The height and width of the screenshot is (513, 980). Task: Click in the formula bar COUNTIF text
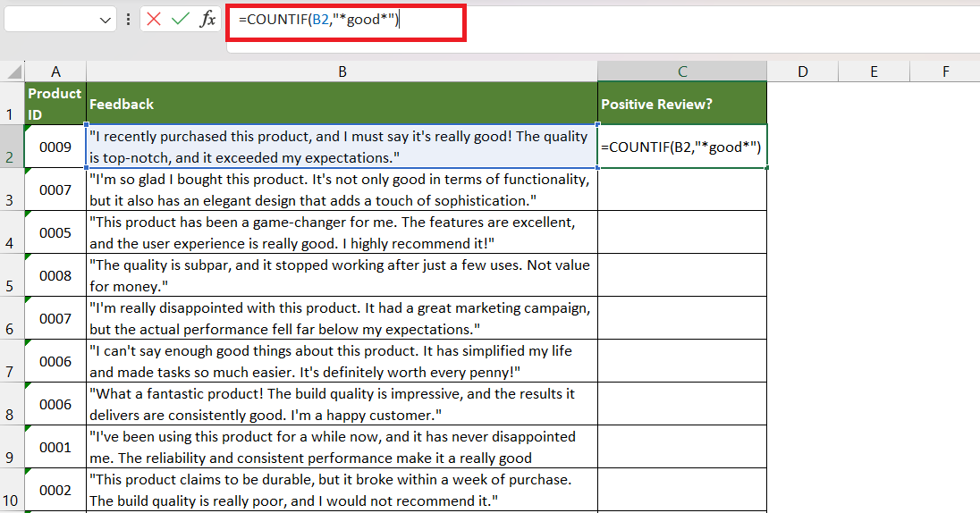[x=318, y=20]
